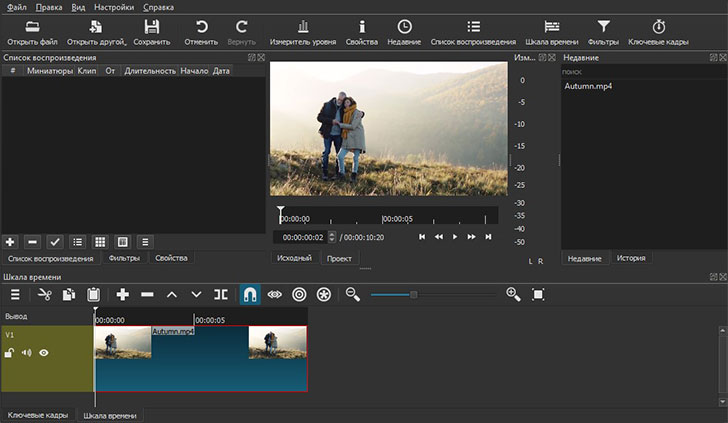Mute track V1 with speaker icon
Screen dimensions: 728x423
pos(27,352)
